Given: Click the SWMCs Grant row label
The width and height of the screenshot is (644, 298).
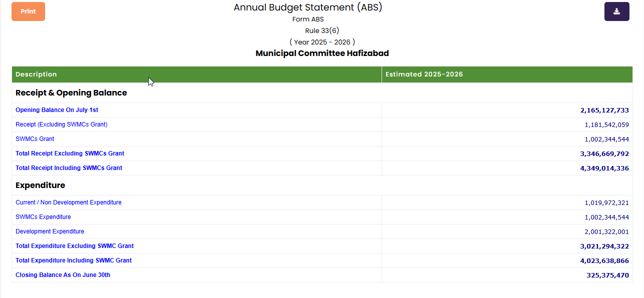Looking at the screenshot, I should click(x=35, y=139).
